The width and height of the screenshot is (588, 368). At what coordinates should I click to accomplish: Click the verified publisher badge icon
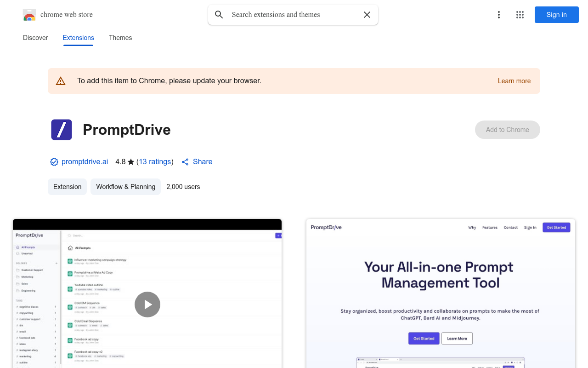pyautogui.click(x=54, y=162)
